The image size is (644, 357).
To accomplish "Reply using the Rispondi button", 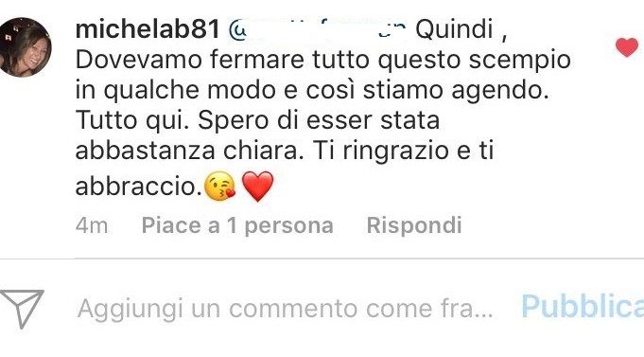I will [414, 225].
